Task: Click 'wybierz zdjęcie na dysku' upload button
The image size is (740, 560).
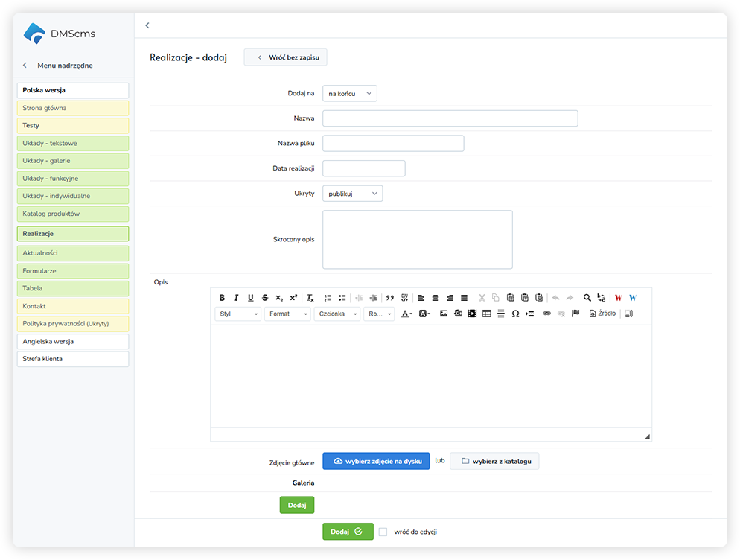Action: tap(376, 461)
